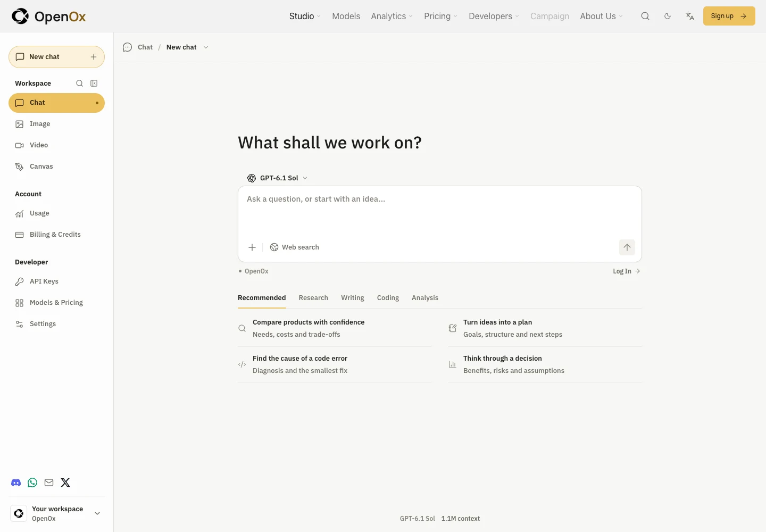
Task: Open the Developers menu
Action: coord(494,16)
